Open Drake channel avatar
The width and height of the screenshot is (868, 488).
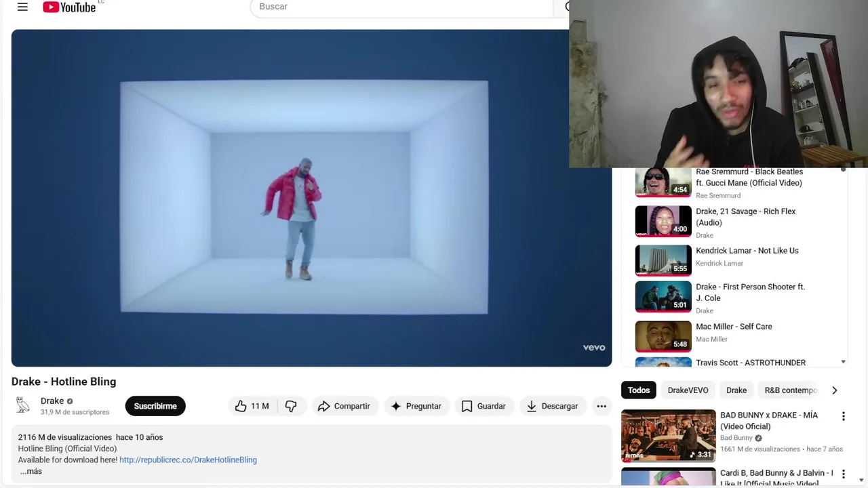(23, 405)
